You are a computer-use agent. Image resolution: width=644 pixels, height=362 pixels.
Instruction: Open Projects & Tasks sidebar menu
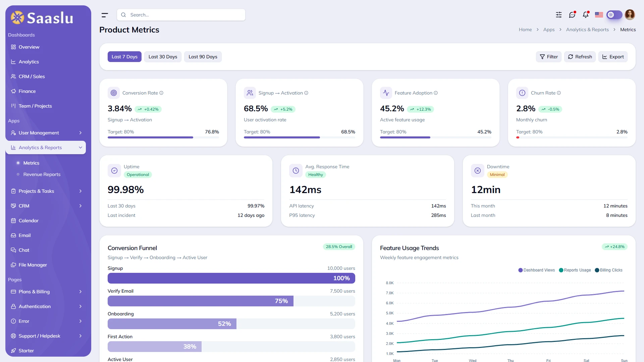pyautogui.click(x=46, y=191)
